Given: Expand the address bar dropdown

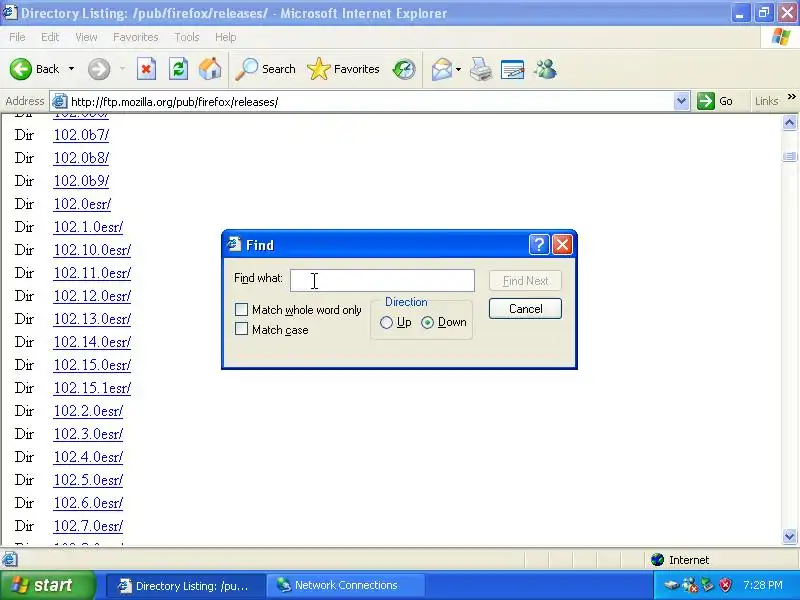Looking at the screenshot, I should [681, 102].
